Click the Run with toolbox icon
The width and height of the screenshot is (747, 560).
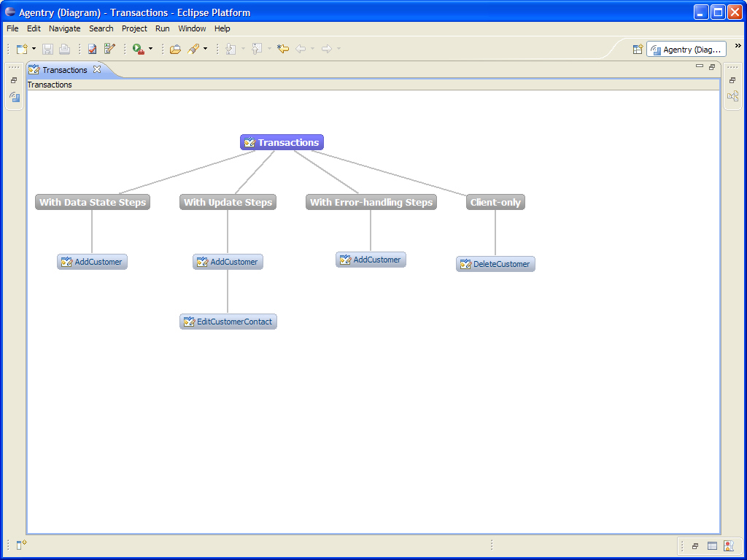tap(139, 49)
